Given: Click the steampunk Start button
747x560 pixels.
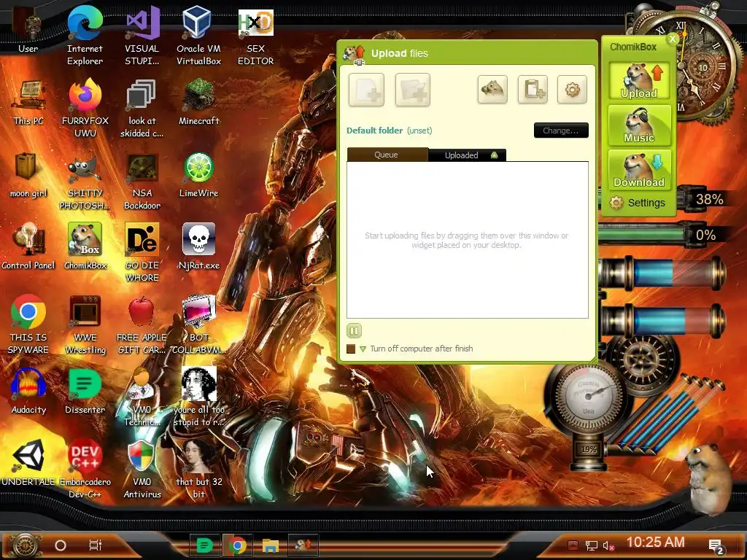Looking at the screenshot, I should (25, 545).
